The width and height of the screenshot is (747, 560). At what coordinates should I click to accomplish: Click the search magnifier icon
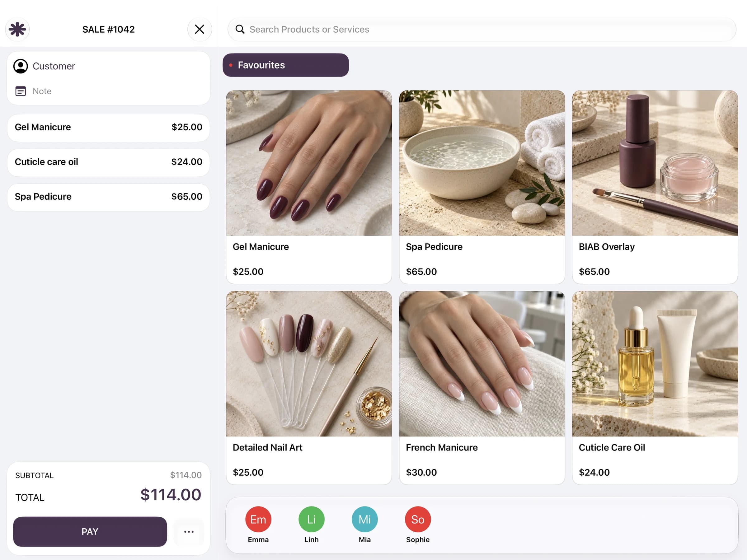pos(240,29)
